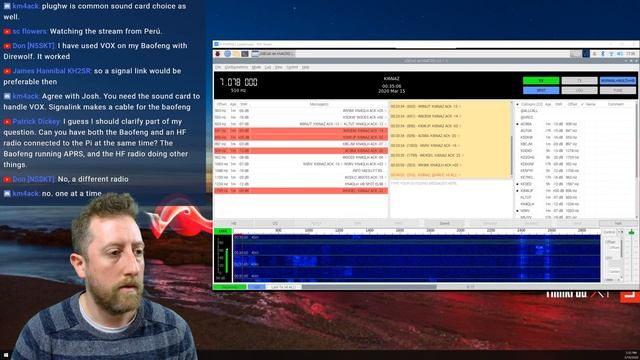Open the Windows Start button

(x=5, y=356)
